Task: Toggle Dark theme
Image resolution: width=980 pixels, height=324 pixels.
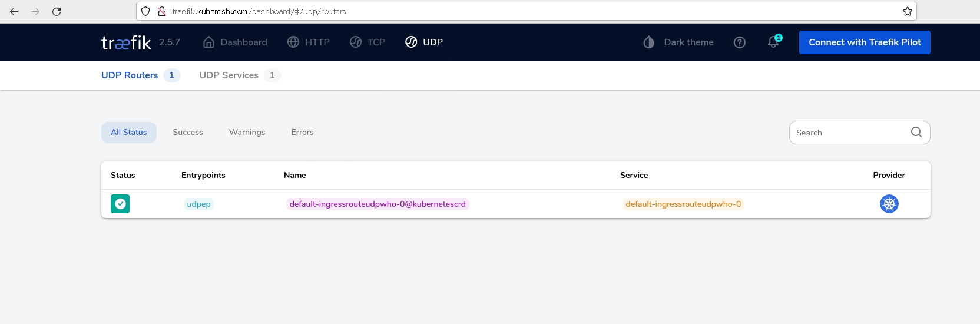Action: click(x=678, y=42)
